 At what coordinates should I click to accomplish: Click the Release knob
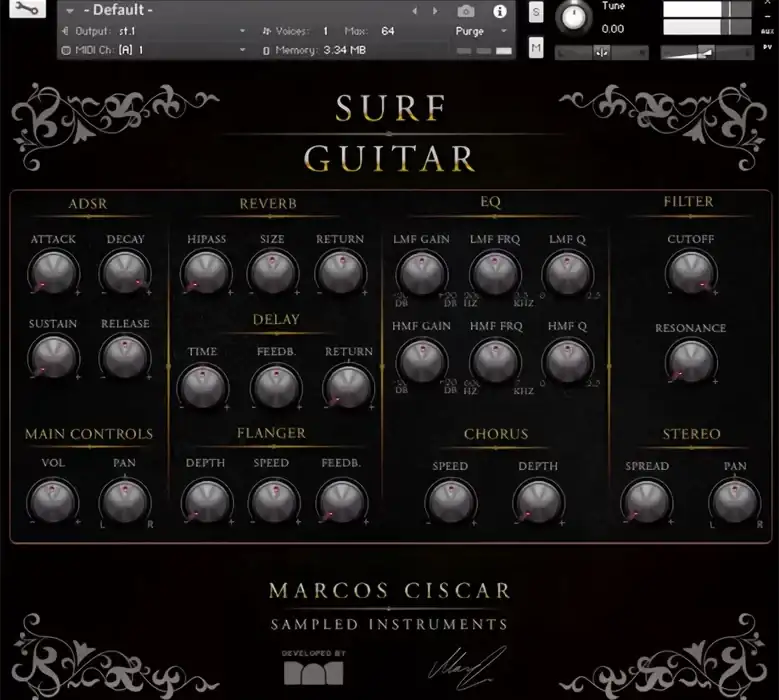(125, 357)
